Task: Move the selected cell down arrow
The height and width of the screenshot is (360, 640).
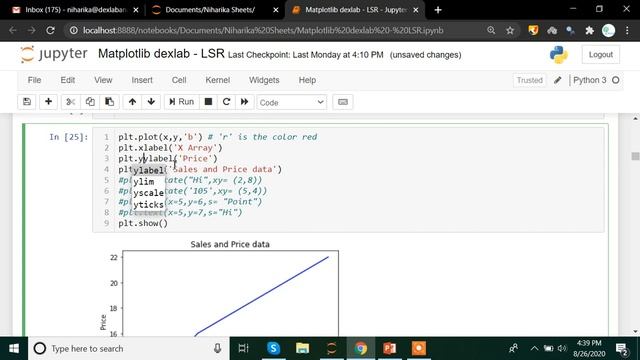Action: point(151,102)
